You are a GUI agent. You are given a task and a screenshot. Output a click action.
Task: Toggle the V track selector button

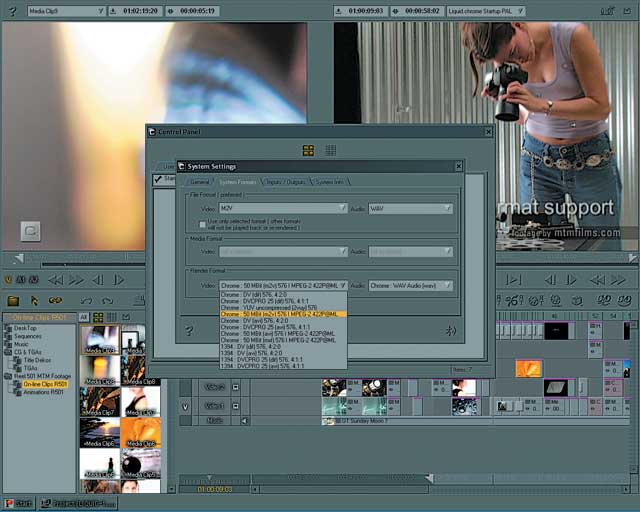click(185, 406)
